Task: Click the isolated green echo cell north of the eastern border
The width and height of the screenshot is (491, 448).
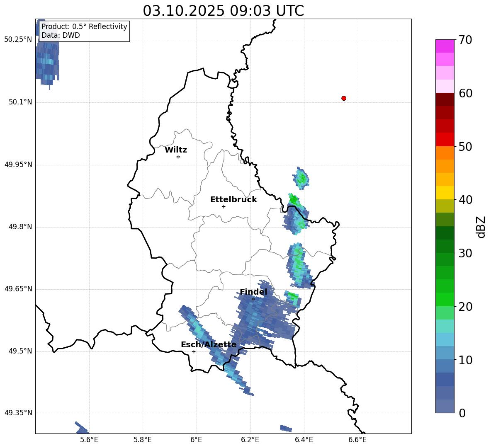Action: click(x=301, y=178)
